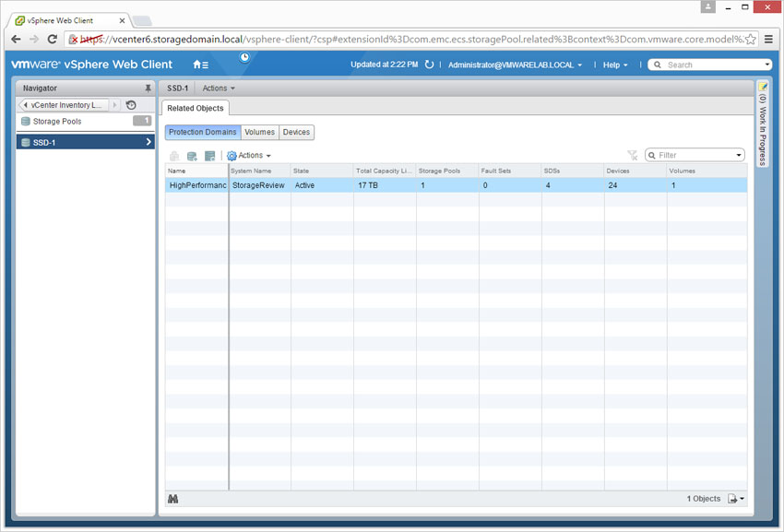Click Storage Pools in the Navigator
The height and width of the screenshot is (532, 784).
click(x=86, y=121)
